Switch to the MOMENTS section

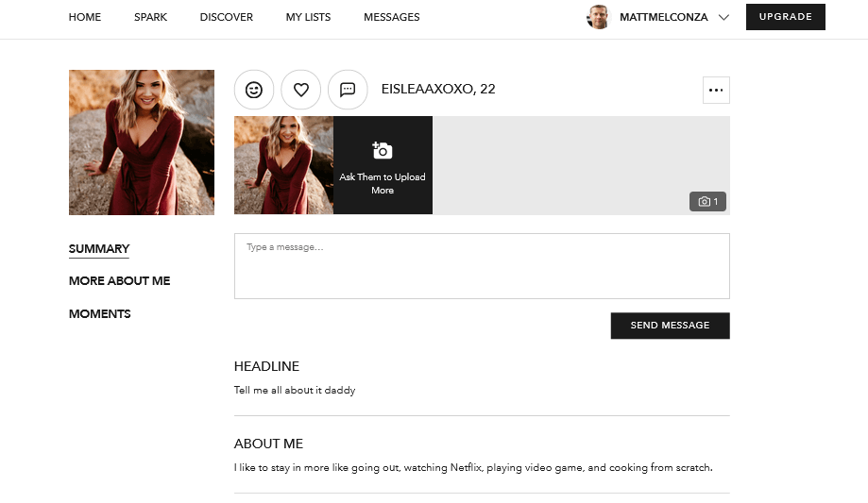(x=99, y=313)
